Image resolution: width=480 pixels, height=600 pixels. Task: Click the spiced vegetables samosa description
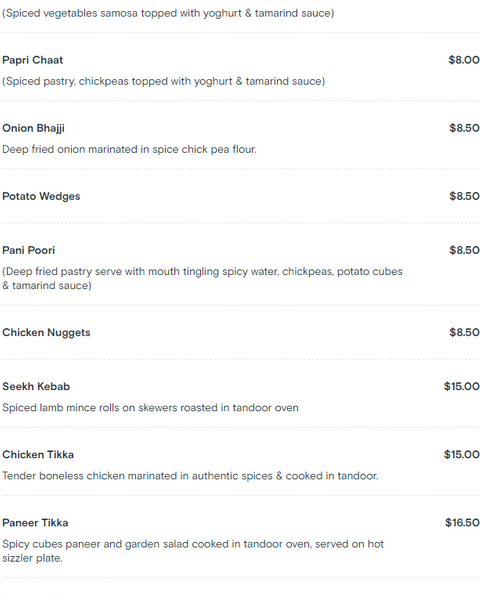coord(168,13)
